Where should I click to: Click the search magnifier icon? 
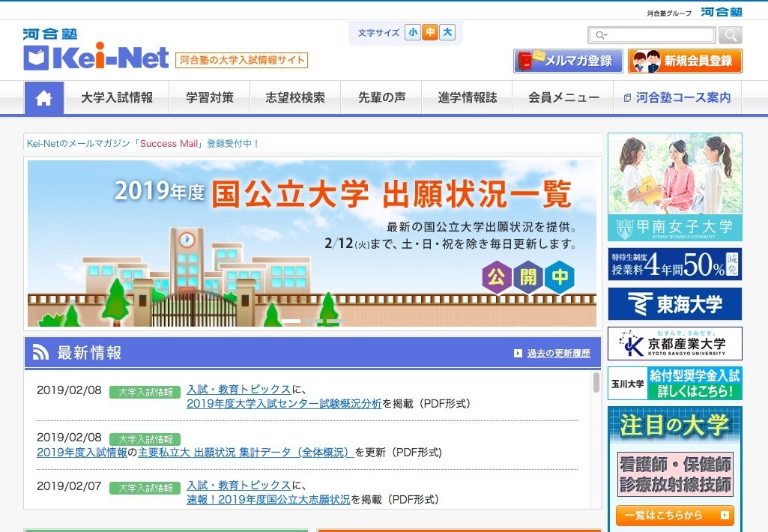click(x=729, y=34)
